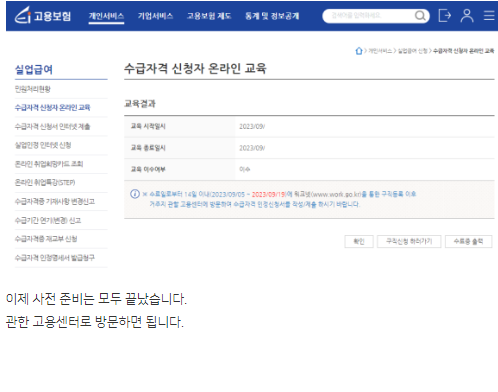This screenshot has width=498, height=392.
Task: Open 수급자격증 기재사항 변경신고 item
Action: (x=55, y=201)
